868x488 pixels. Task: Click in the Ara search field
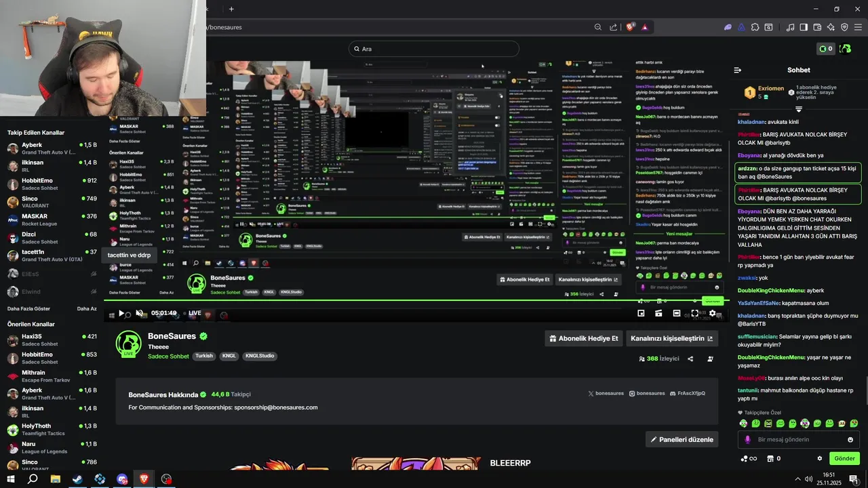[x=434, y=49]
